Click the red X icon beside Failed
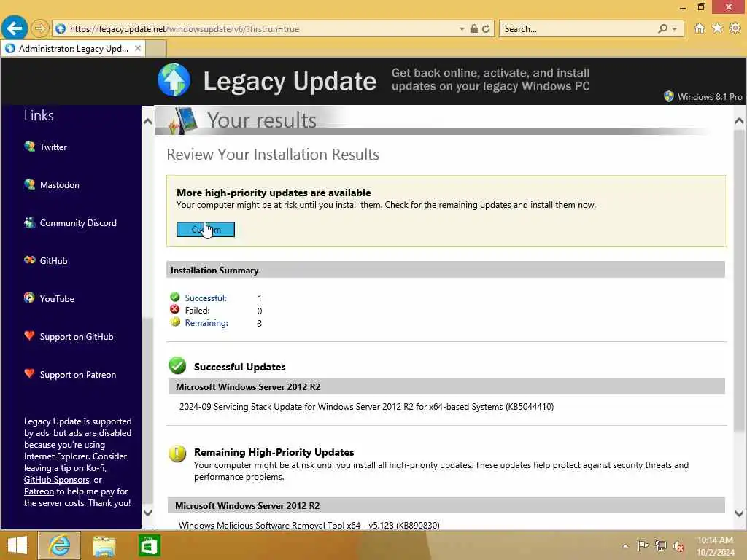 [175, 309]
